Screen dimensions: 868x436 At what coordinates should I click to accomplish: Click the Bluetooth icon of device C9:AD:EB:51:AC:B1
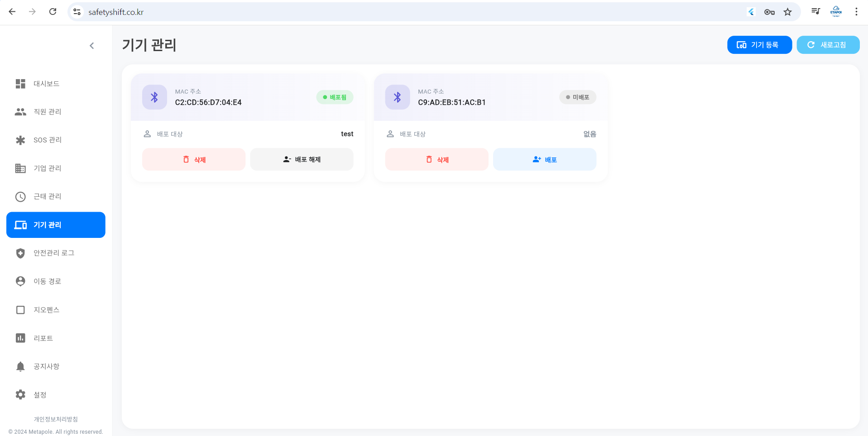click(397, 97)
